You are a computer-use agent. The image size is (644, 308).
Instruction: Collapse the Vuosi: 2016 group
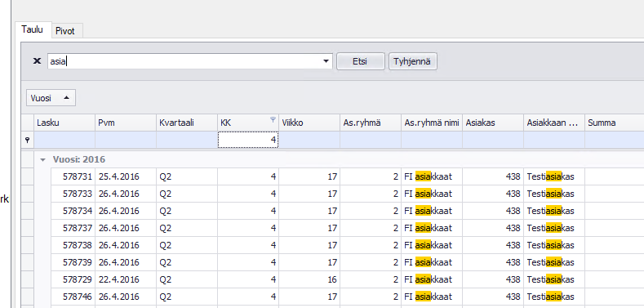point(42,159)
